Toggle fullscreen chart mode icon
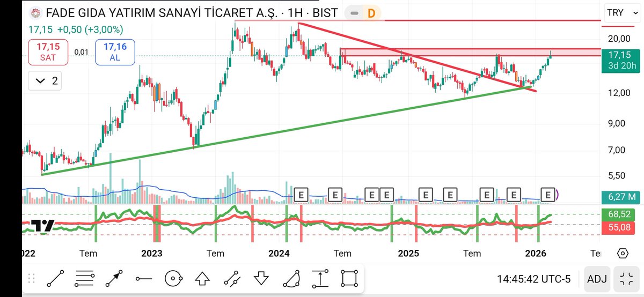Screen dimensions: 644x297 point(626,279)
